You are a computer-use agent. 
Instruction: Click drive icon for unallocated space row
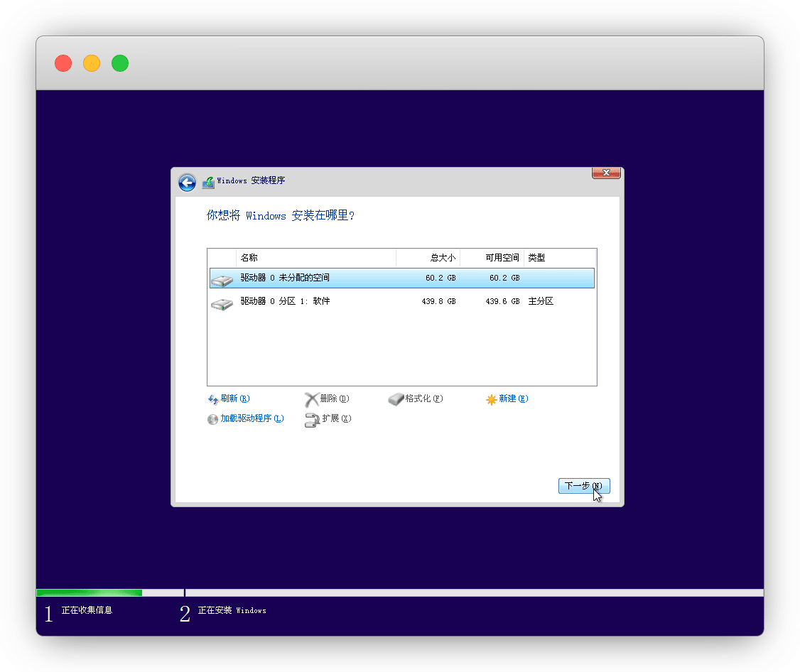pos(222,281)
